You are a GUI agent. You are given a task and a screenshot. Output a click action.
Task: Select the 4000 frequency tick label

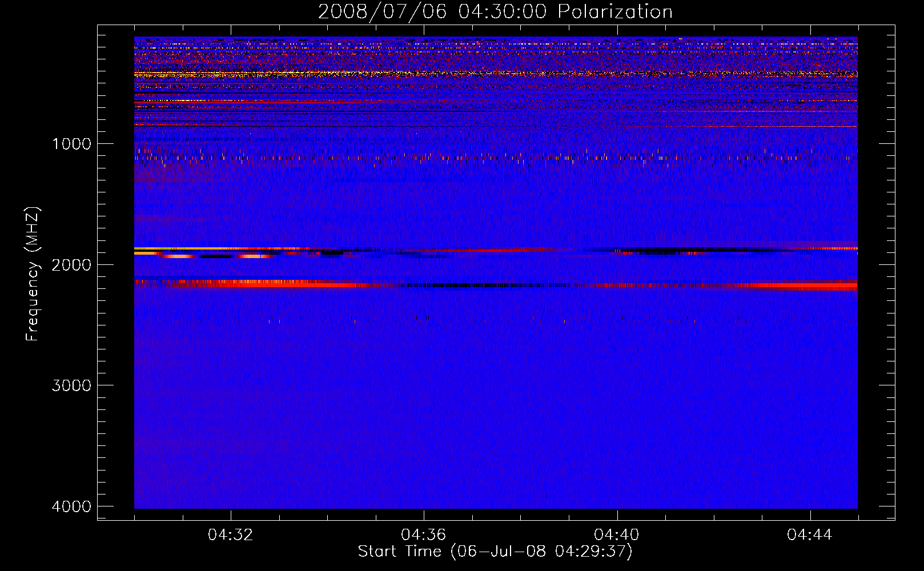click(71, 506)
